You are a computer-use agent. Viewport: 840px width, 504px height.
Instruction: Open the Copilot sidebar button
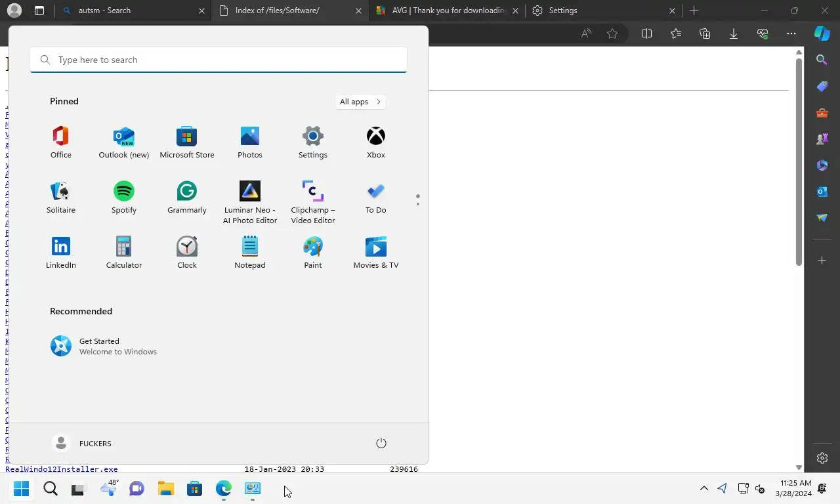pyautogui.click(x=822, y=33)
